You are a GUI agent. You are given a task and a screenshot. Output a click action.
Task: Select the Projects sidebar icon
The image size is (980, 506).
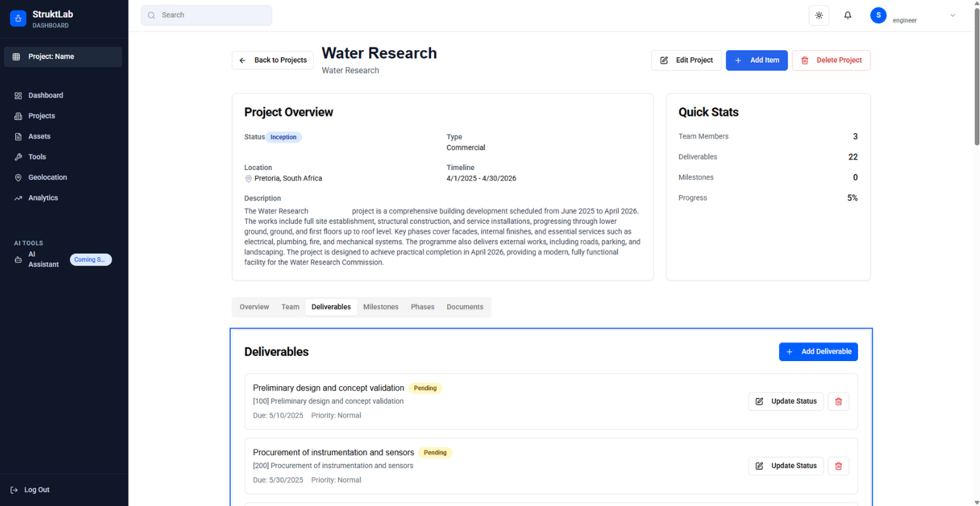(x=41, y=115)
